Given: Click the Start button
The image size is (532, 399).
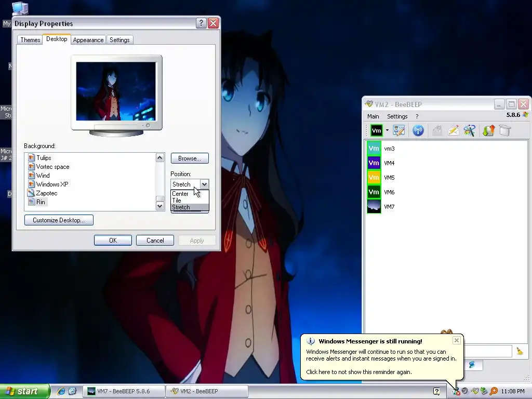Looking at the screenshot, I should point(25,391).
